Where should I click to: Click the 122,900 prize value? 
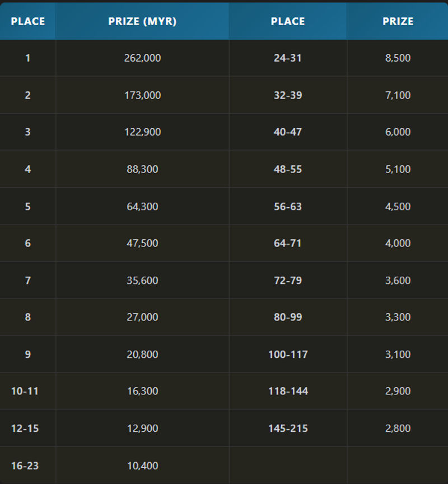(142, 132)
